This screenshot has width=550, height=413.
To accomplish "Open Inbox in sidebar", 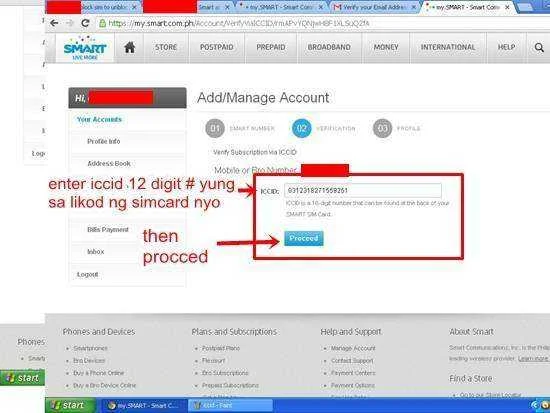I will point(95,252).
